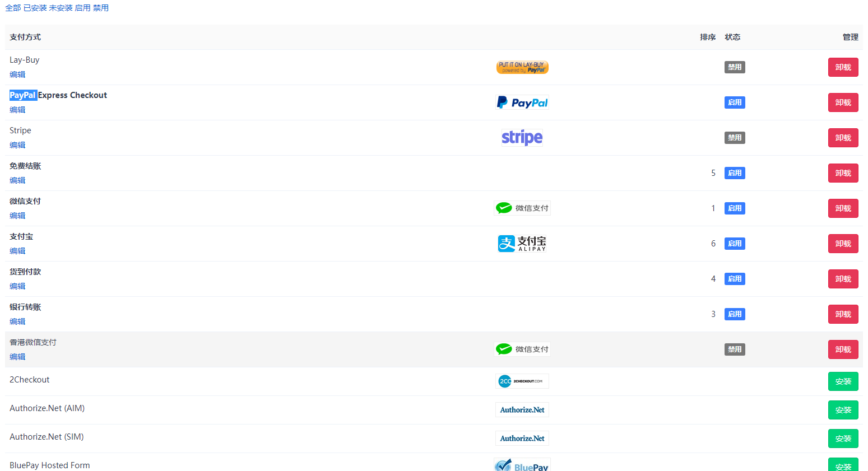Screen dimensions: 868x471
Task: Click the BluePay Hosted Form name text
Action: (50, 465)
